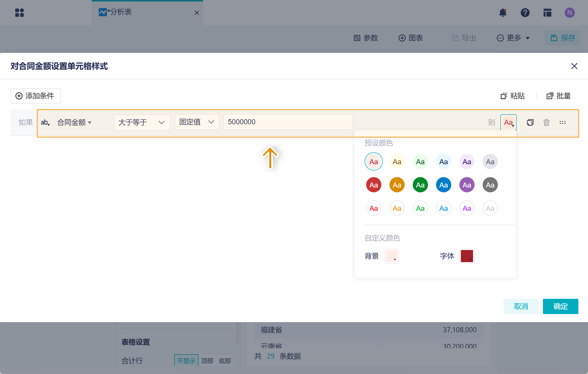The image size is (588, 374).
Task: Click the drag handle dots icon
Action: click(x=562, y=122)
